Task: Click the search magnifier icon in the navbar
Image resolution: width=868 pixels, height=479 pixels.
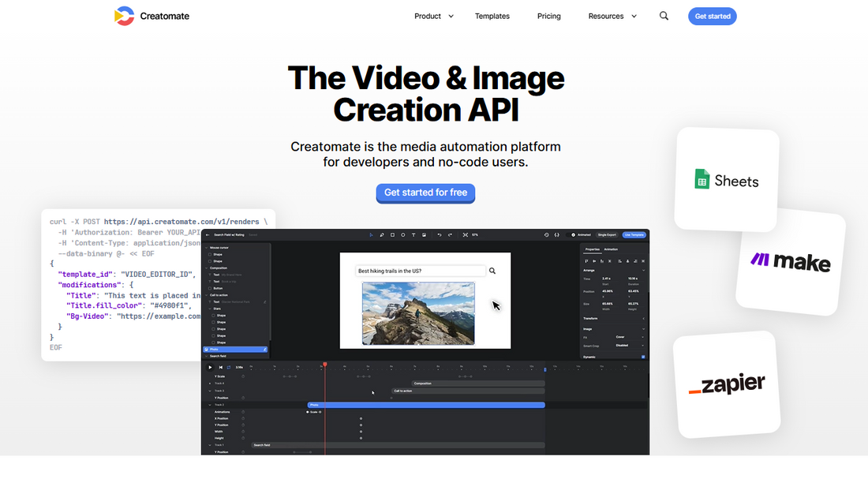Action: (x=664, y=16)
